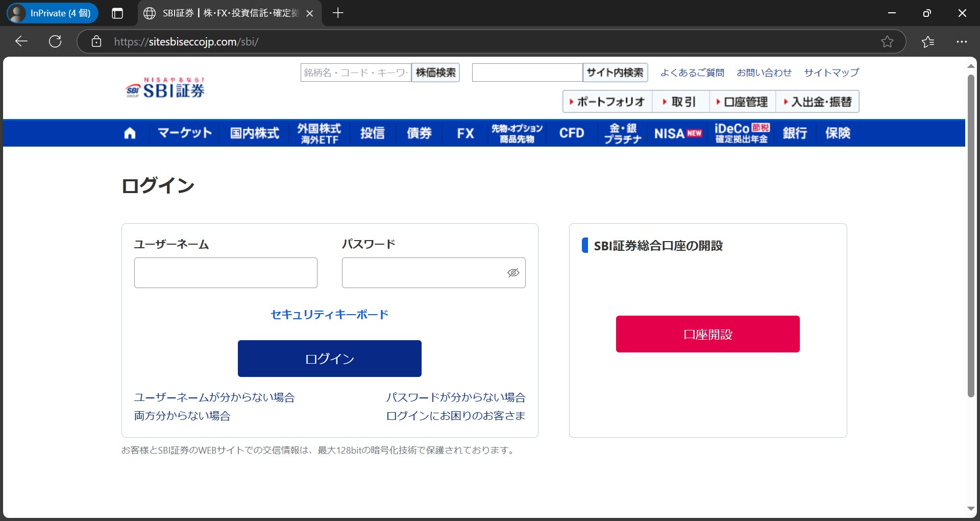Open サイトマップ link
Viewport: 980px width, 521px height.
pyautogui.click(x=831, y=73)
